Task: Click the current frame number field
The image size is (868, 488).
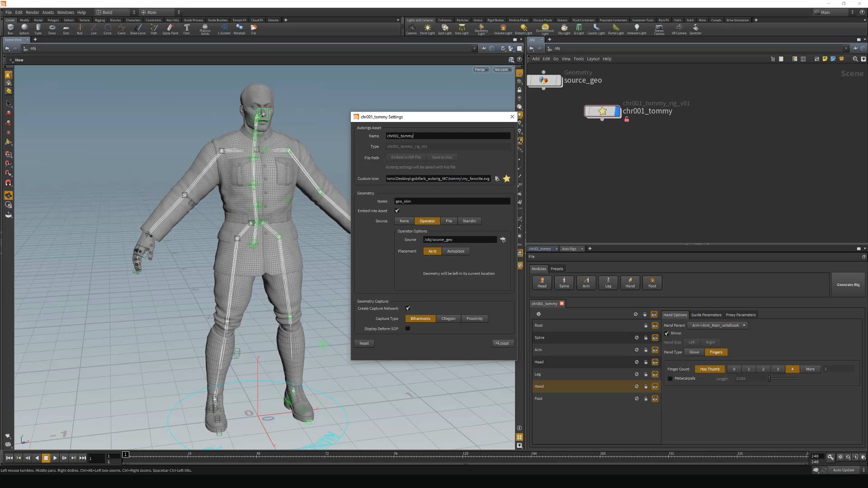Action: pos(96,458)
